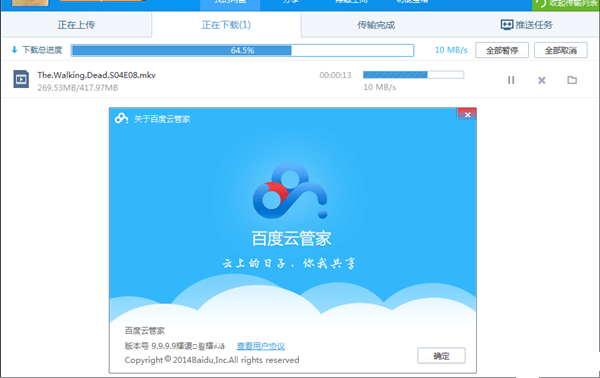Screen dimensions: 600x378
Task: Collapse the transfer list via green button
Action: coord(566,5)
